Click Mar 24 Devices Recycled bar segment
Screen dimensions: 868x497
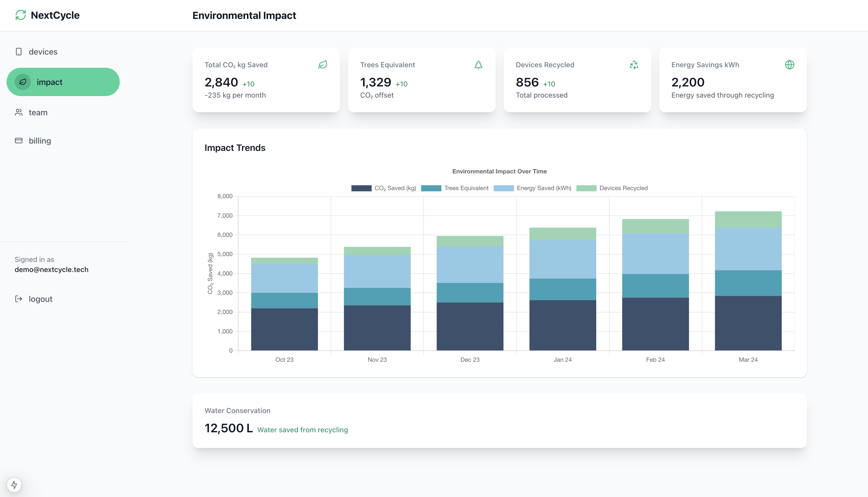click(748, 219)
